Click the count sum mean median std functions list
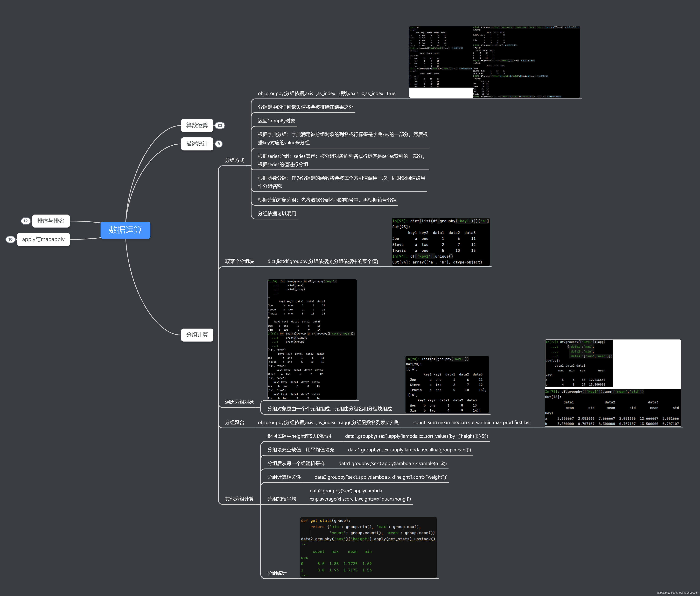The image size is (700, 596). click(x=472, y=422)
